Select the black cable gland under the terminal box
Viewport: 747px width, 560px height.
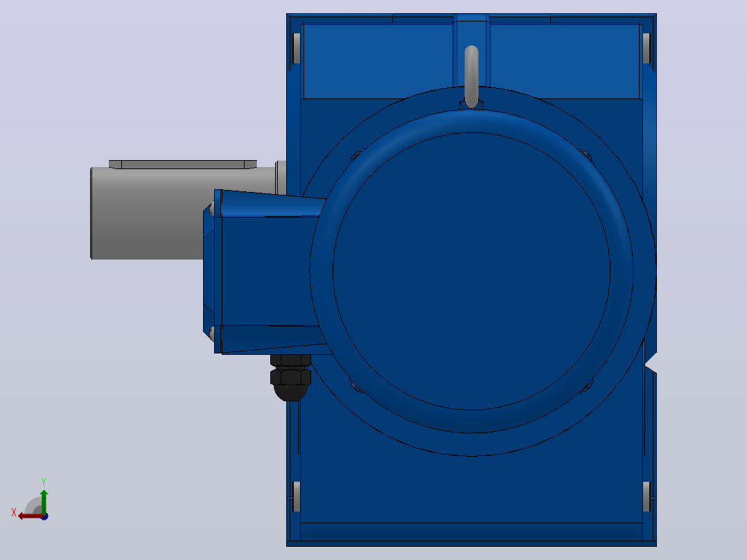tap(290, 377)
